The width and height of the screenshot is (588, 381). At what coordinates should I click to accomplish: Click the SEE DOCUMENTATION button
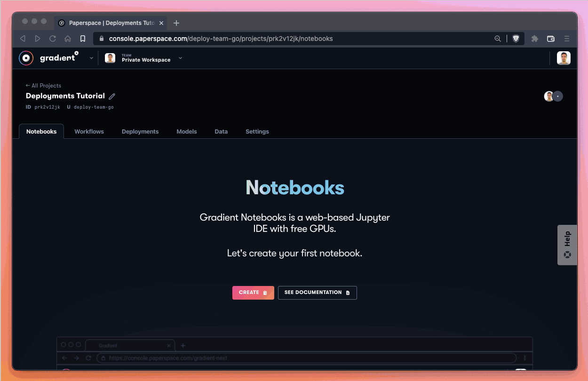pos(318,293)
